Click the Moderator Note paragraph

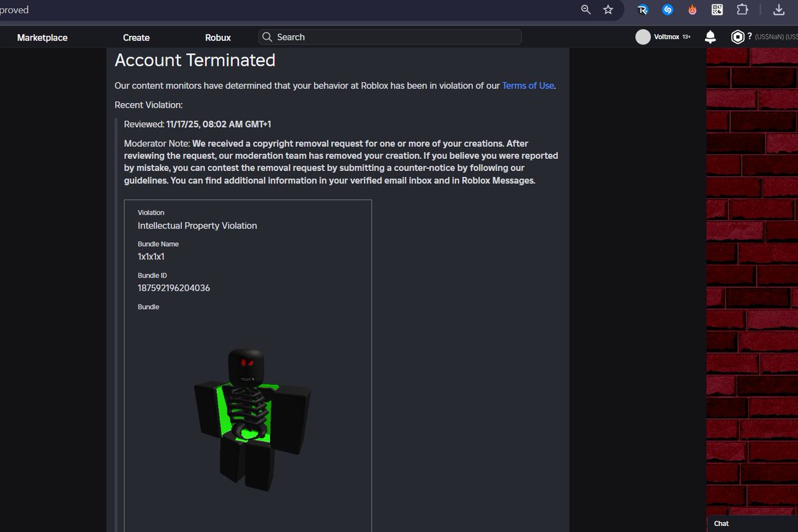tap(341, 162)
